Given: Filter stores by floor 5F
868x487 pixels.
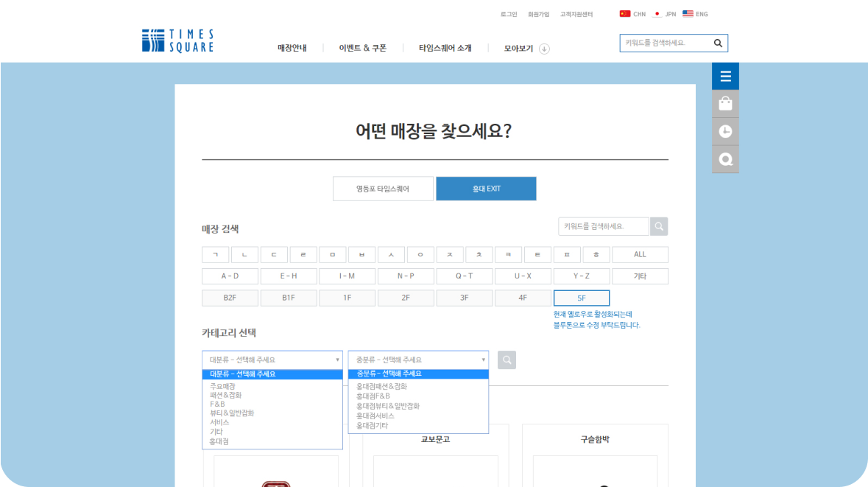Looking at the screenshot, I should 581,298.
